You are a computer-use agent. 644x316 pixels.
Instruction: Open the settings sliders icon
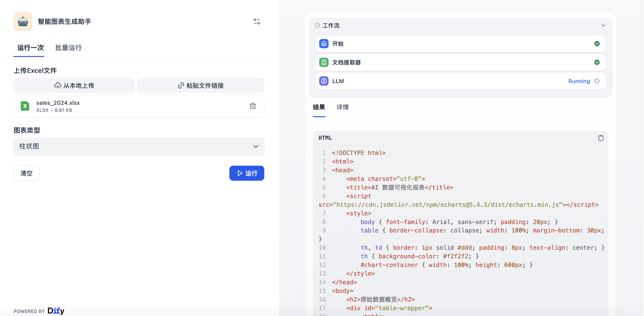257,21
